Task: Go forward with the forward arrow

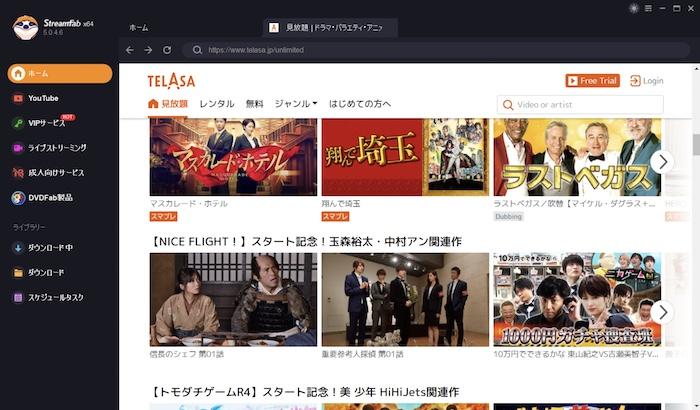Action: [148, 50]
